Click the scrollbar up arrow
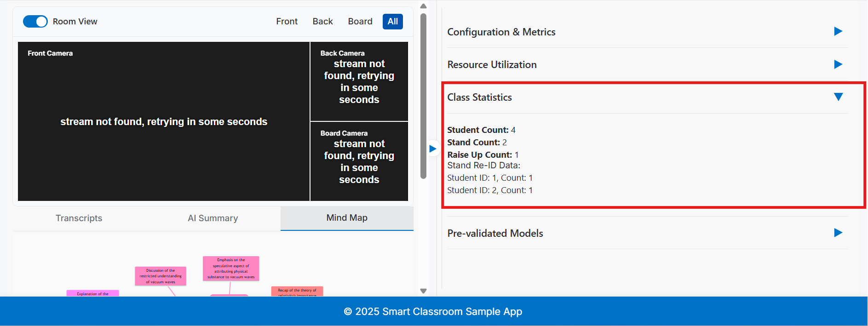The width and height of the screenshot is (868, 326). pos(423,6)
